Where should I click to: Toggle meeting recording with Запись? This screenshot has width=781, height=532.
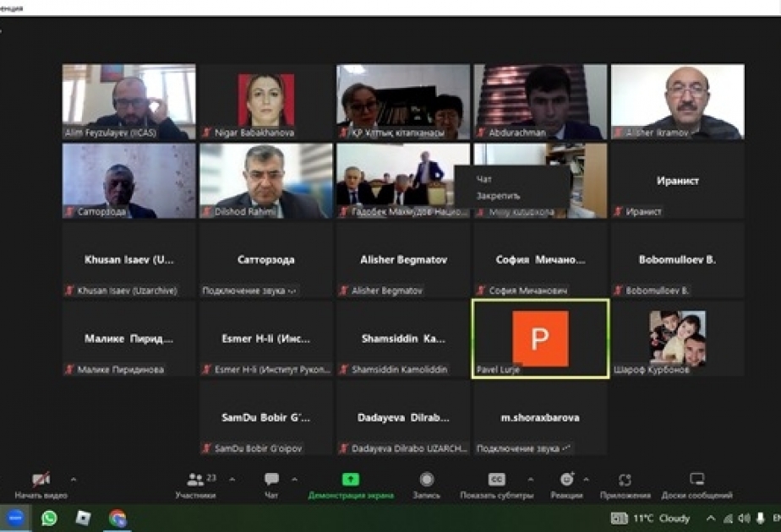point(426,486)
